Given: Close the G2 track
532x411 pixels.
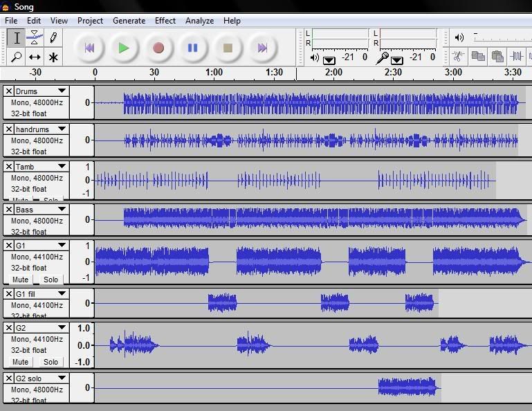Looking at the screenshot, I should tap(9, 327).
